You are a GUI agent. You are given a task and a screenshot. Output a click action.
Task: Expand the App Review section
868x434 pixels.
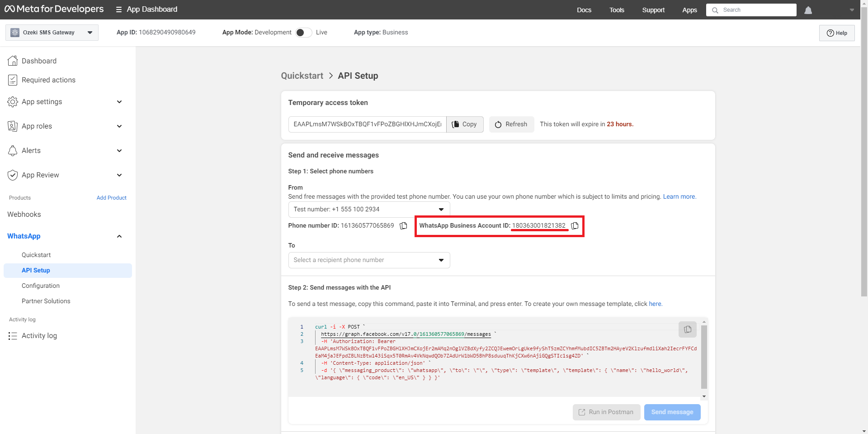[119, 175]
